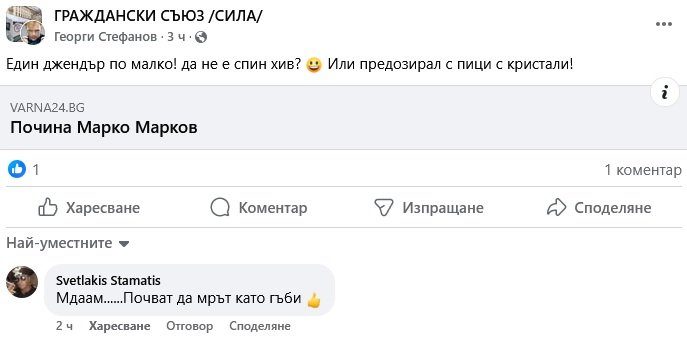Click the blue like reaction icon
Screen dimensions: 687x362
[17, 169]
